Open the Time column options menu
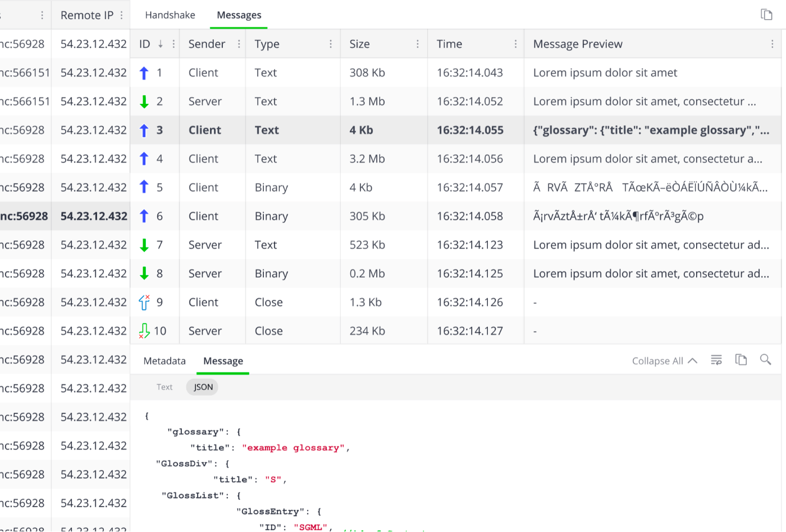The width and height of the screenshot is (786, 532). 515,44
